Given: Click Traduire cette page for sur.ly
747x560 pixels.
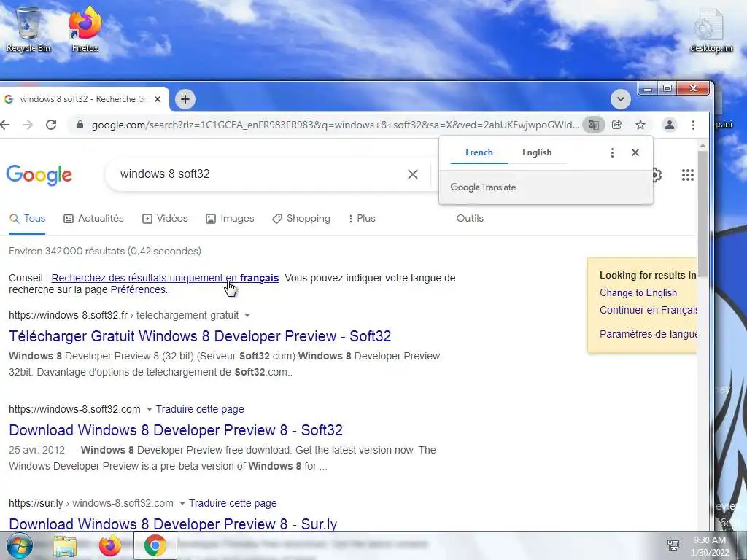Looking at the screenshot, I should coord(233,503).
